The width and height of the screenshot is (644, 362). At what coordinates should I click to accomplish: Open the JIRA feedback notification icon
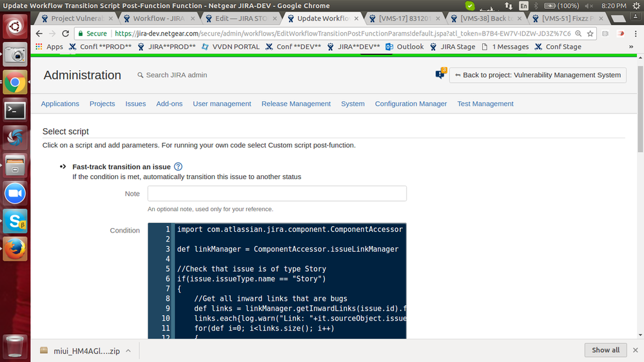tap(440, 74)
